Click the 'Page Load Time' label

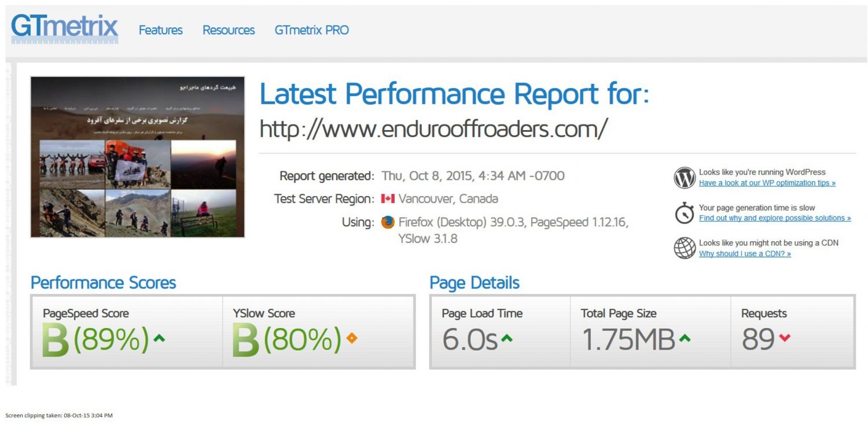[x=482, y=314]
